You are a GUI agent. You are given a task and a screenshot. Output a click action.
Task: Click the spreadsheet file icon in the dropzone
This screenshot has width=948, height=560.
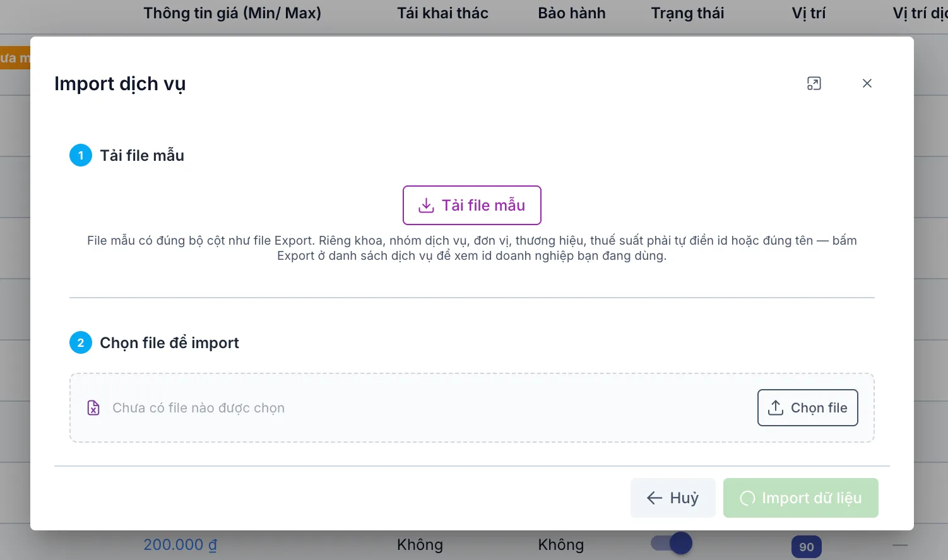[93, 408]
